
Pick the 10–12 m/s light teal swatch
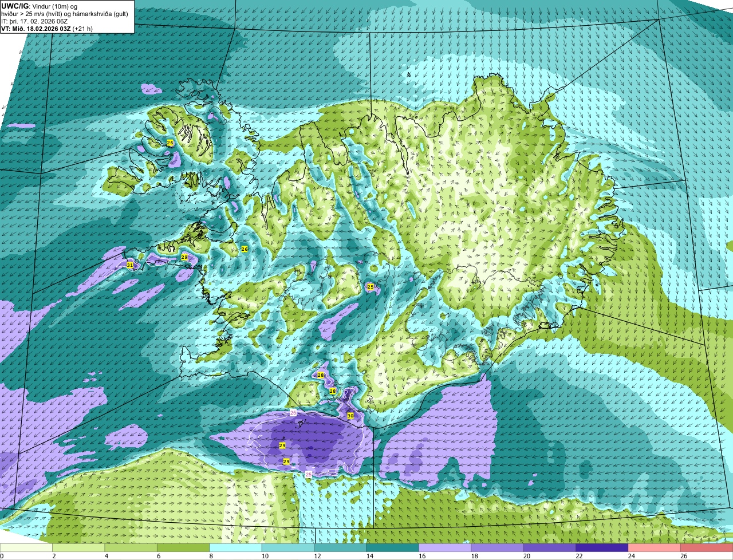pos(288,548)
